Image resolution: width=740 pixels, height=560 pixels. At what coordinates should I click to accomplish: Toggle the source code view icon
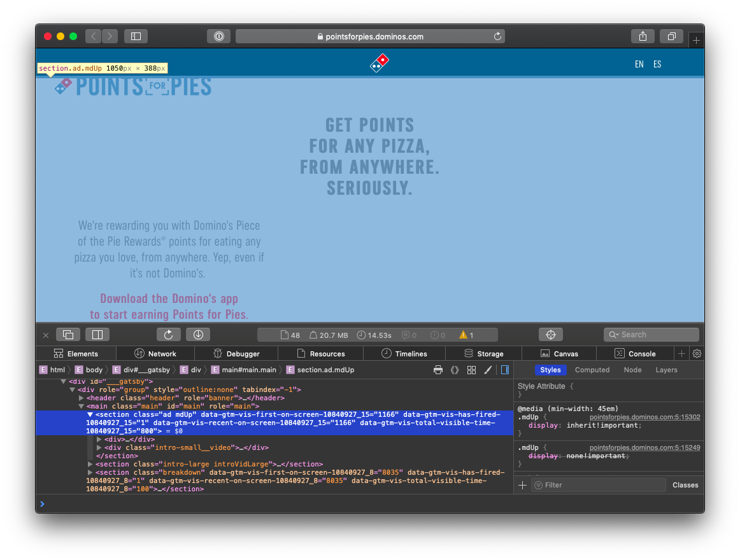coord(455,369)
